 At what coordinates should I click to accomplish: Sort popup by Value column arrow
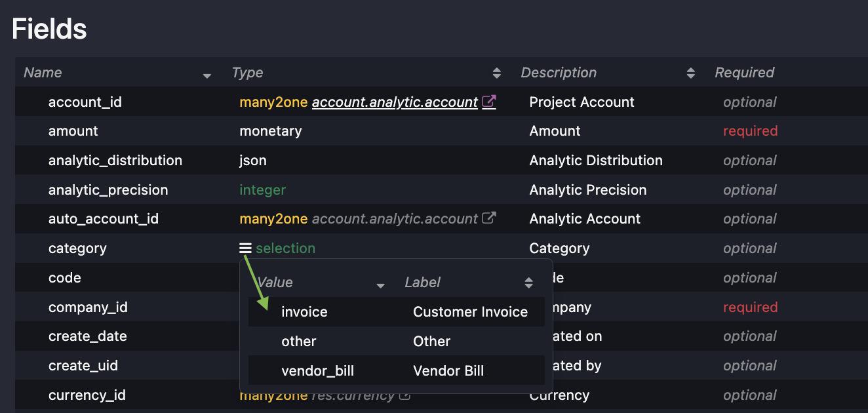(380, 285)
